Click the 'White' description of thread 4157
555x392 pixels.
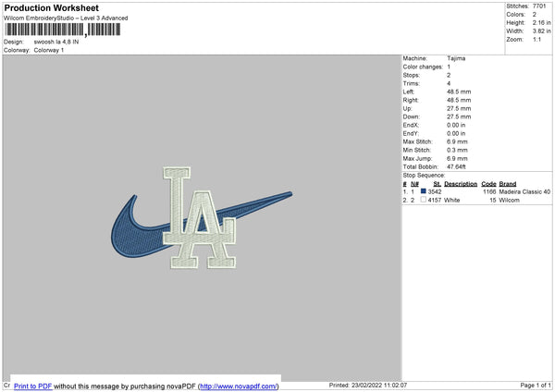point(452,201)
